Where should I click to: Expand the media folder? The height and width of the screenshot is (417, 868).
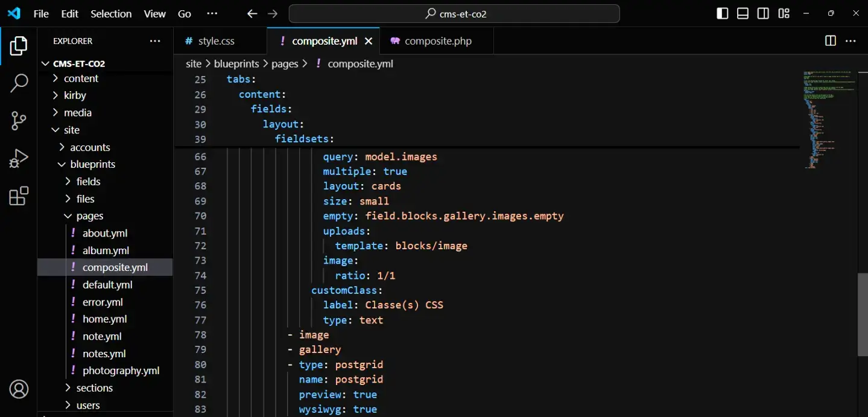(106, 113)
